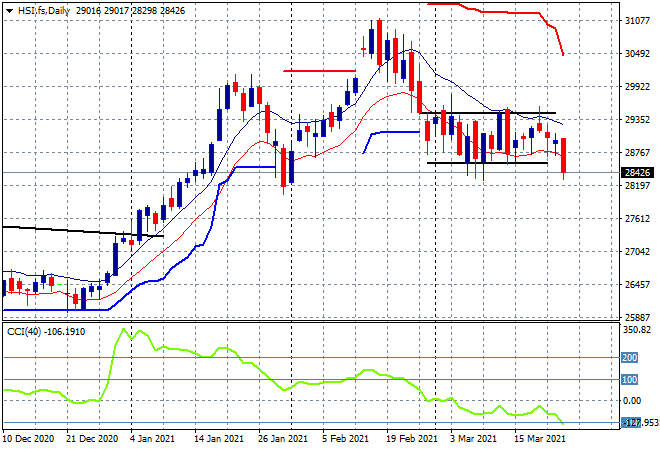Image resolution: width=660 pixels, height=450 pixels.
Task: Click the 27042 price axis label
Action: 637,252
